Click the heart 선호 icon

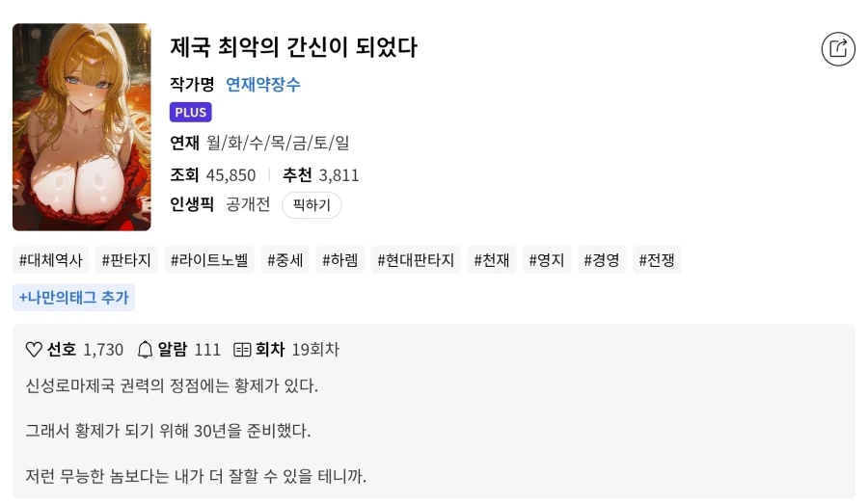tap(34, 350)
